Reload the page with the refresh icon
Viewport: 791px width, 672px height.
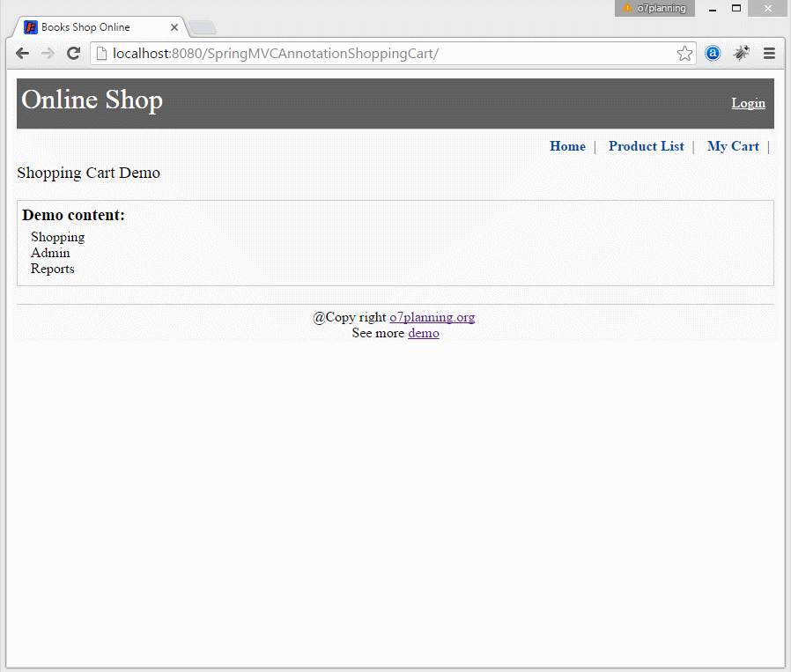(74, 54)
